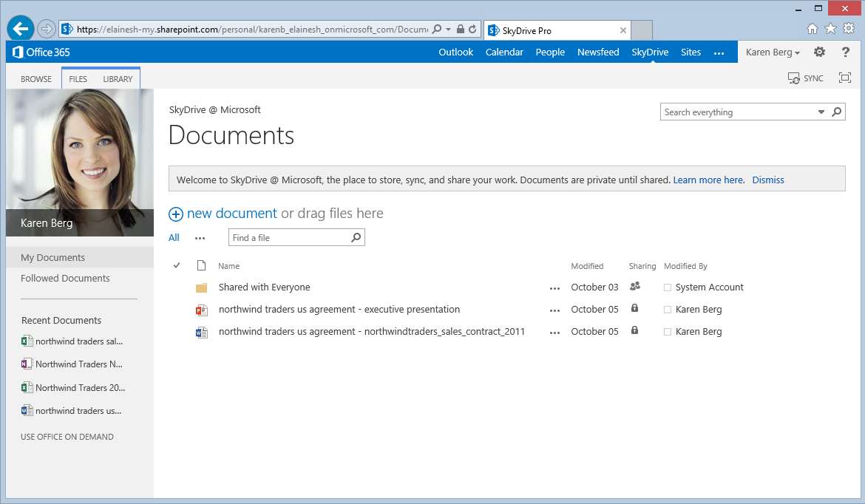
Task: Click the file type column header icon
Action: pos(201,265)
